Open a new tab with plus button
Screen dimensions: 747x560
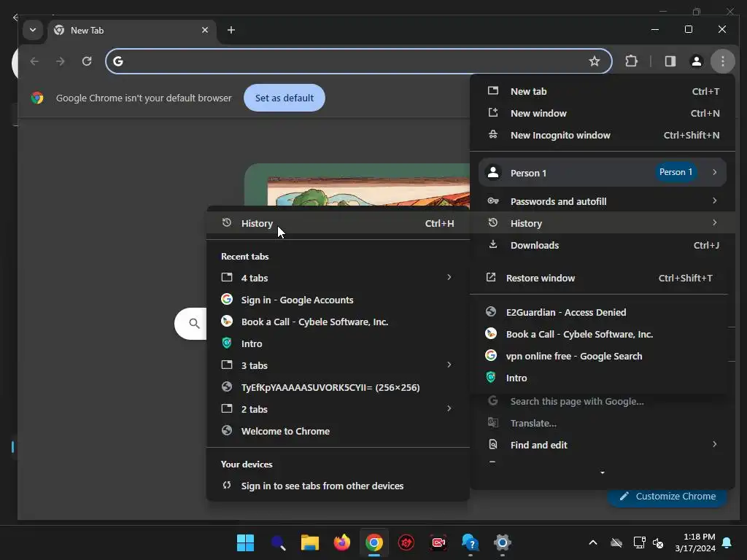(x=231, y=30)
